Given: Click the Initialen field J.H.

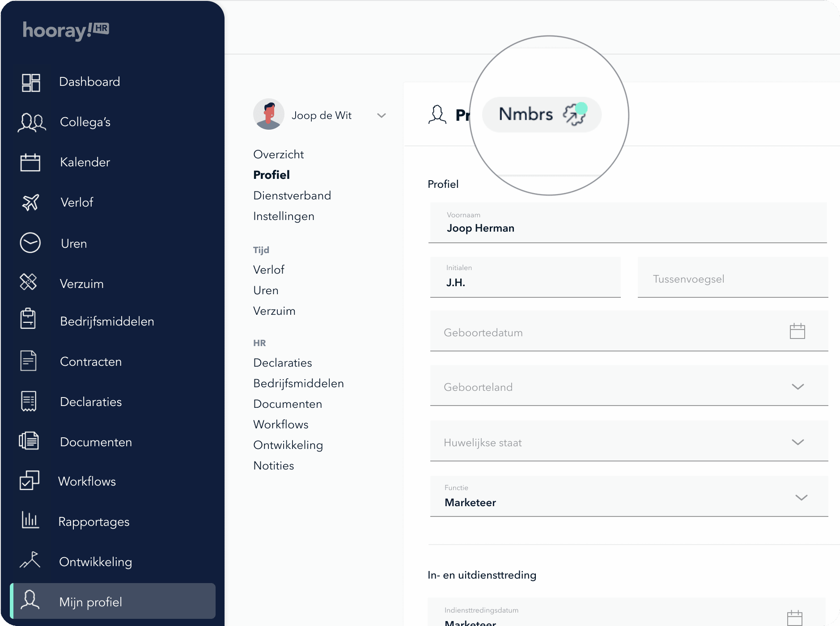Looking at the screenshot, I should coord(526,277).
